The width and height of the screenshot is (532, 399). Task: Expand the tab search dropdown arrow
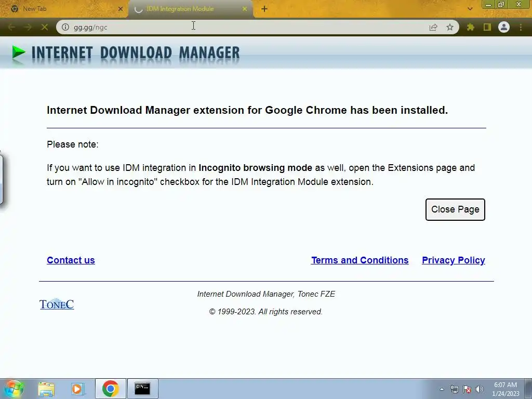pos(470,9)
